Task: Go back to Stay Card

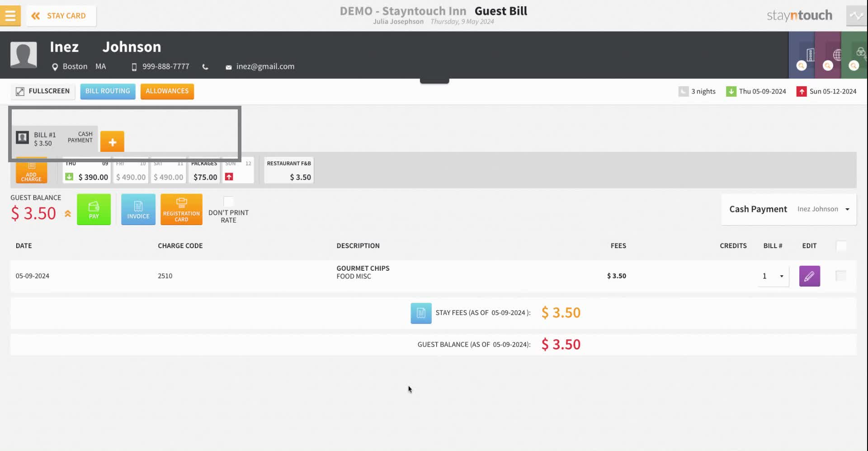Action: pos(61,16)
